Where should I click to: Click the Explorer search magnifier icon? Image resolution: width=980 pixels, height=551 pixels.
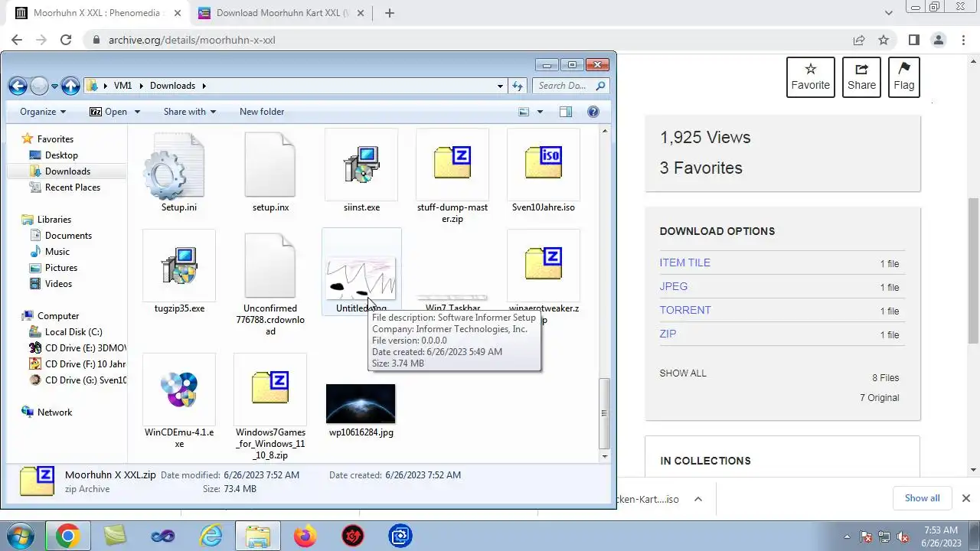pos(600,86)
